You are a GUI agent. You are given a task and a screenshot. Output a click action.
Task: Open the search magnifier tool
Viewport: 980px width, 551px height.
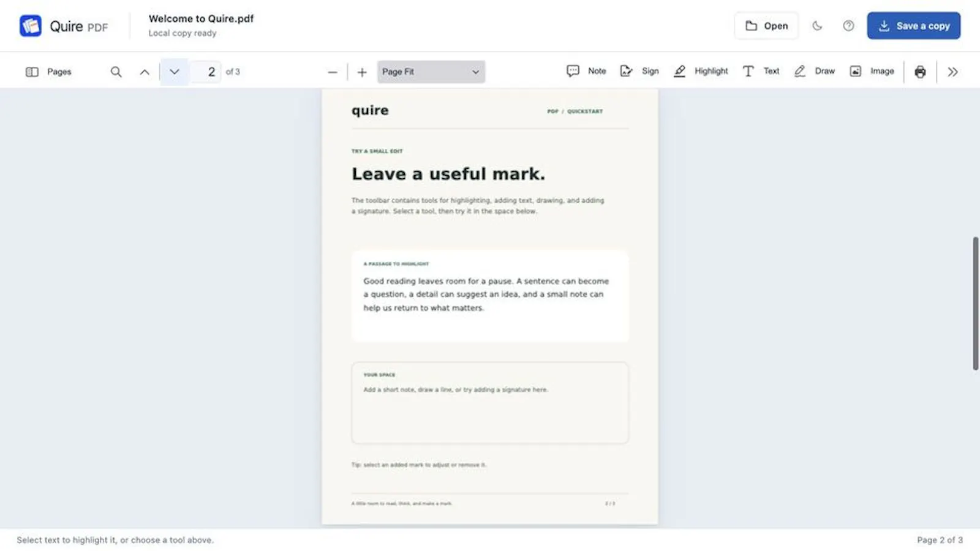tap(116, 72)
